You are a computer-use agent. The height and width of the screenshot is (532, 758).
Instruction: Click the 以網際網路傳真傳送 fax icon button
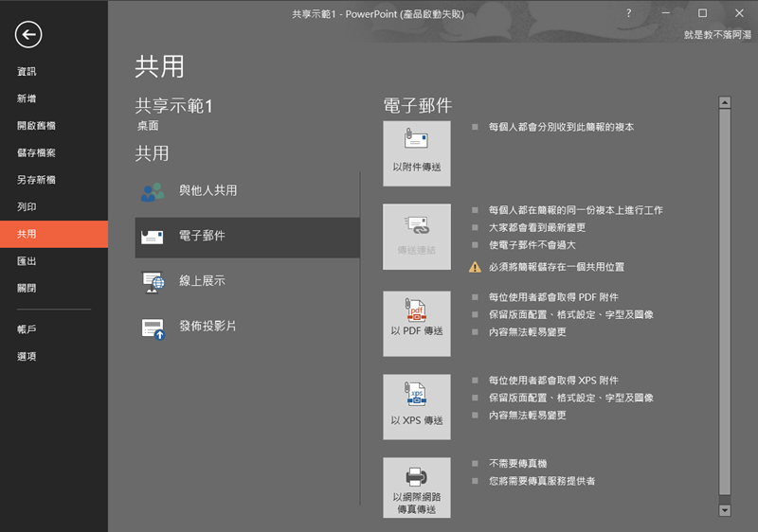pyautogui.click(x=417, y=488)
